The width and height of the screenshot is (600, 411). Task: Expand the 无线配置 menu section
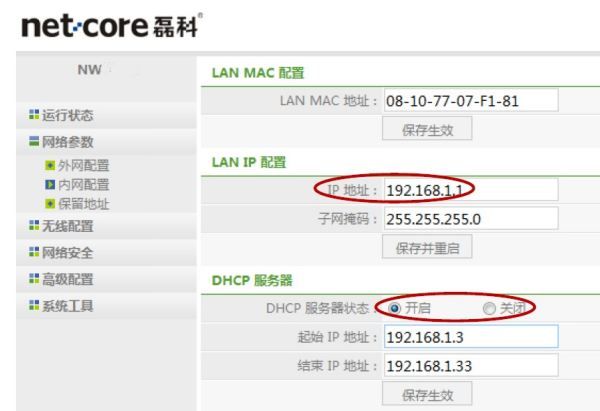[x=67, y=226]
